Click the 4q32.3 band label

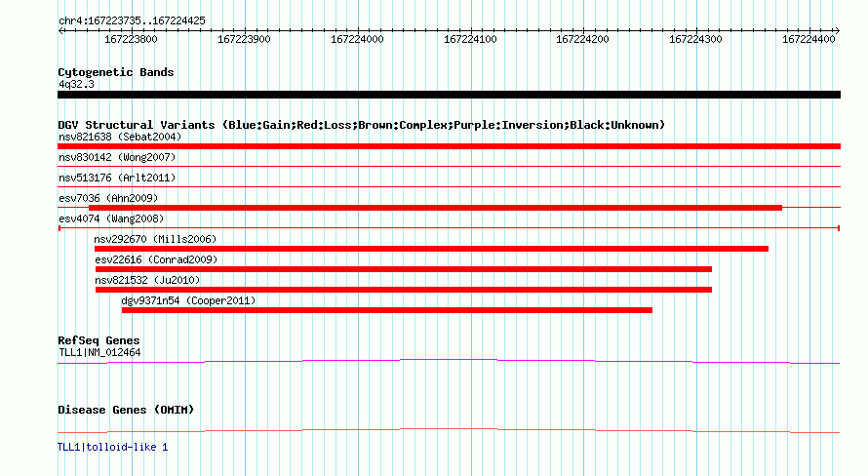[x=76, y=84]
